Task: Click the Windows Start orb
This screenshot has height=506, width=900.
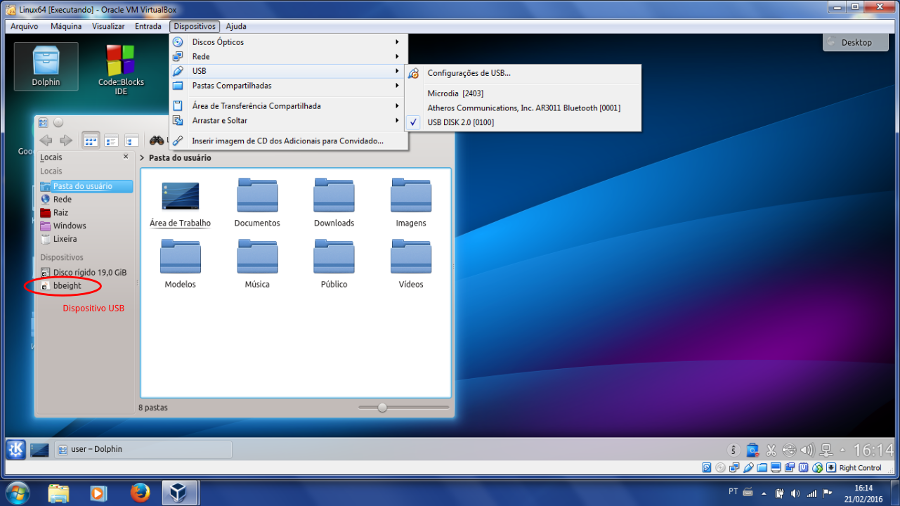Action: [17, 493]
